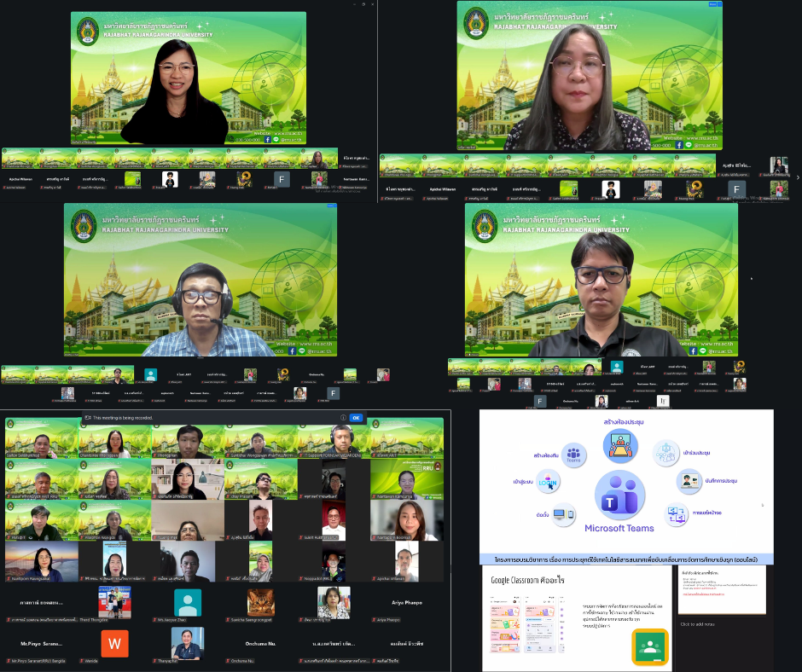Select the Golden Gate Bridge background participant video

click(x=41, y=563)
